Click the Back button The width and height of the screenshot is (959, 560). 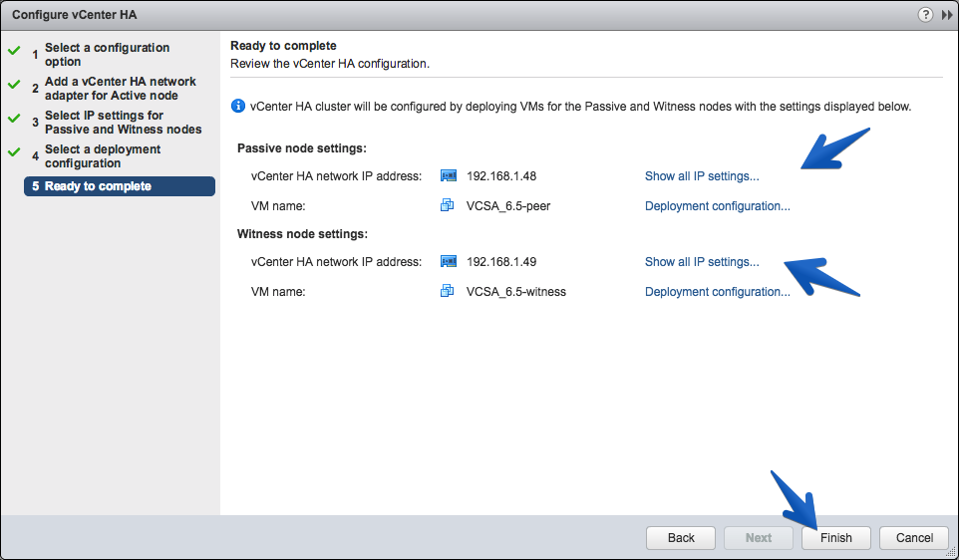681,538
